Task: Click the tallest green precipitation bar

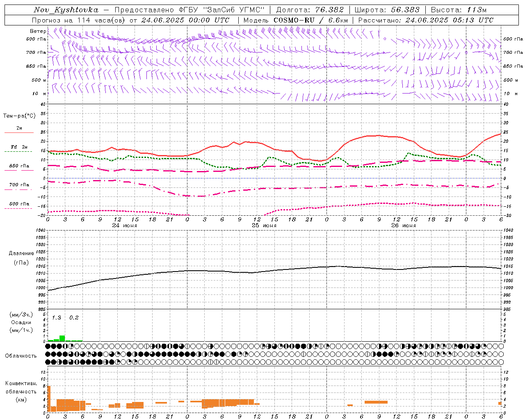Action: click(62, 338)
